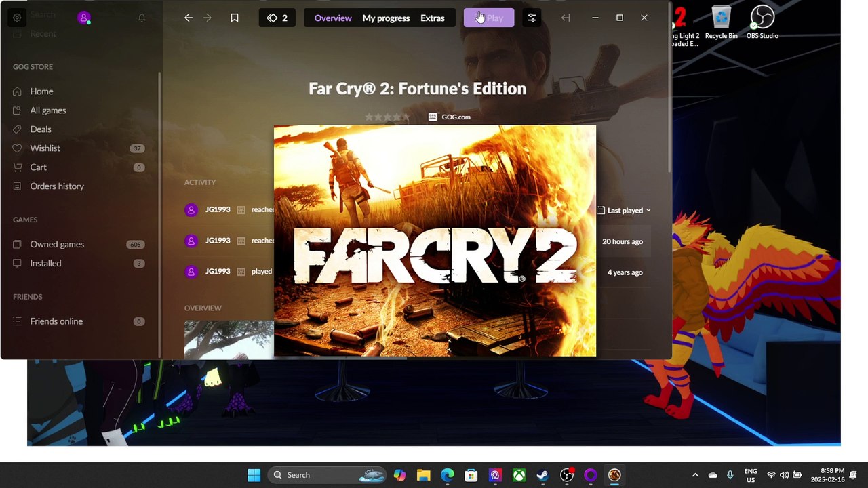Open Recycle Bin on the desktop
Screen dimensions: 868x488
click(x=721, y=23)
